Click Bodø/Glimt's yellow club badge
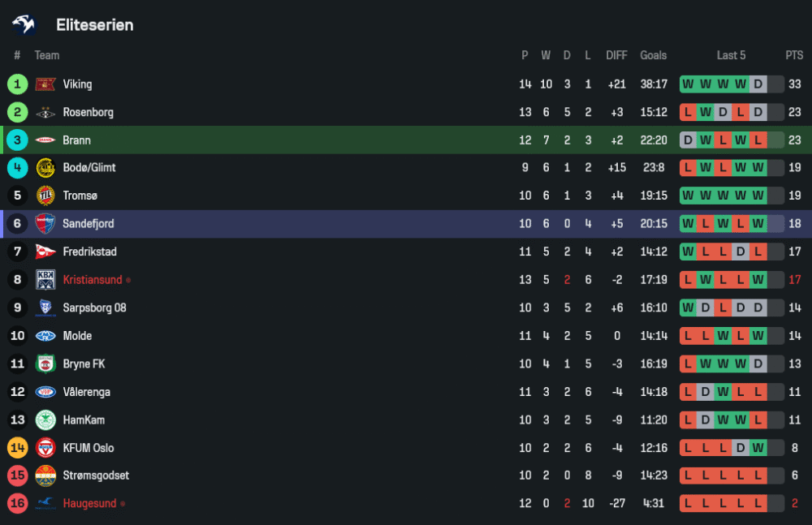The height and width of the screenshot is (525, 812). click(45, 168)
